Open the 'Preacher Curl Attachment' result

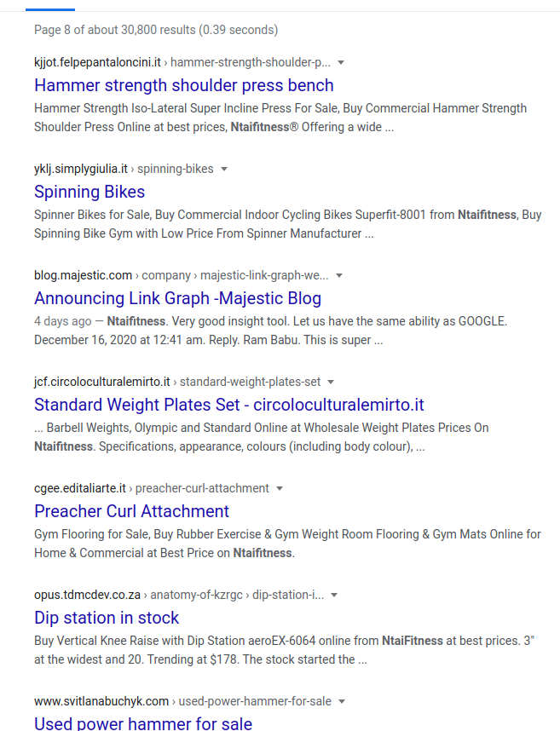point(131,511)
